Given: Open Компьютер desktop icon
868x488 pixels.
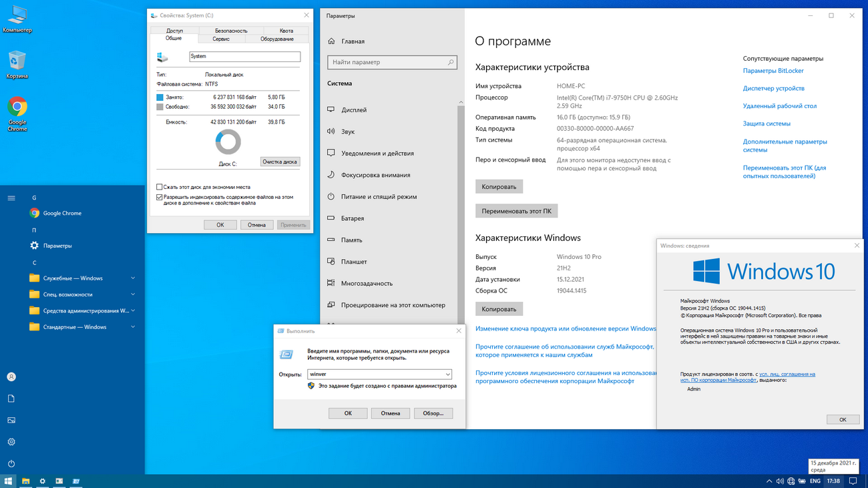Looking at the screenshot, I should [17, 19].
